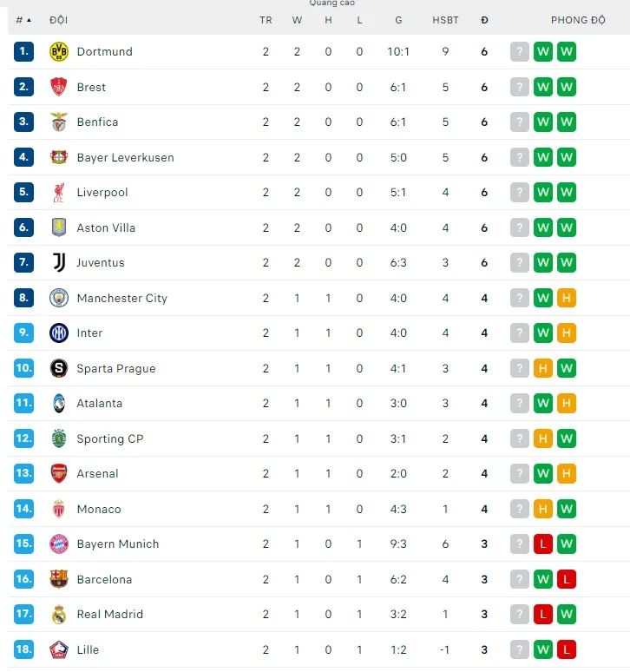
Task: Click the Manchester City badge icon
Action: [x=59, y=298]
